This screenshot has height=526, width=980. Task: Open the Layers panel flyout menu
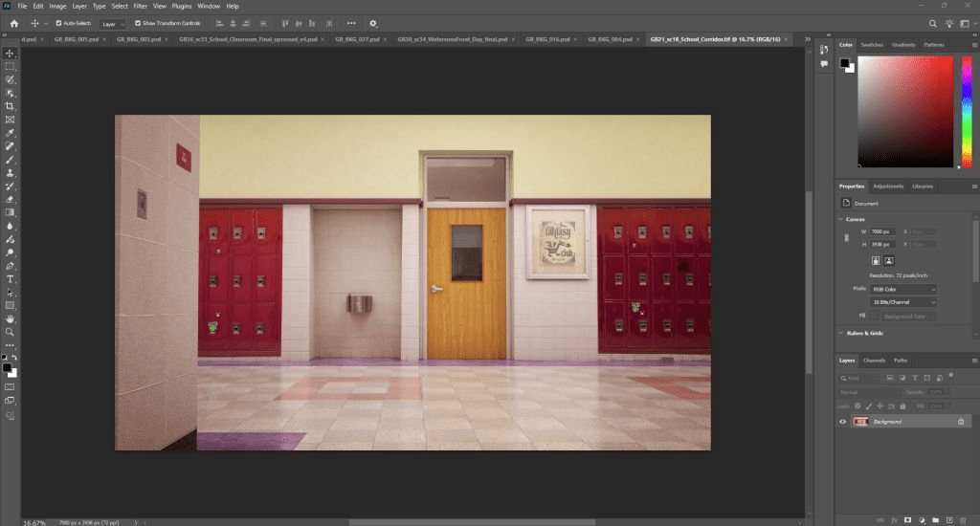pos(974,361)
